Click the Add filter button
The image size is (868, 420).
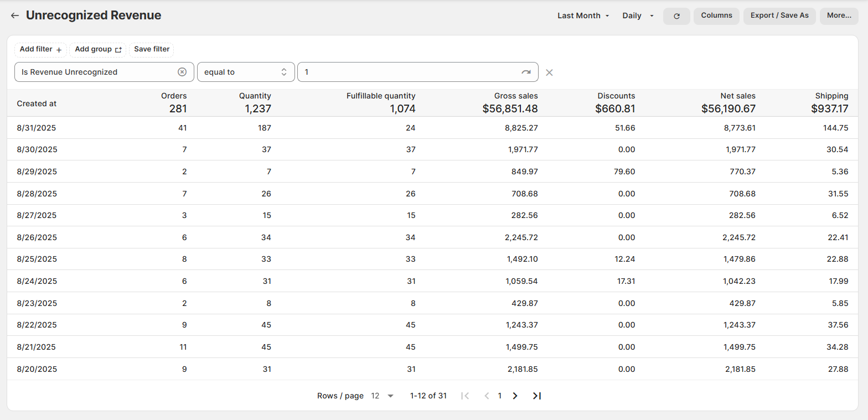coord(40,49)
